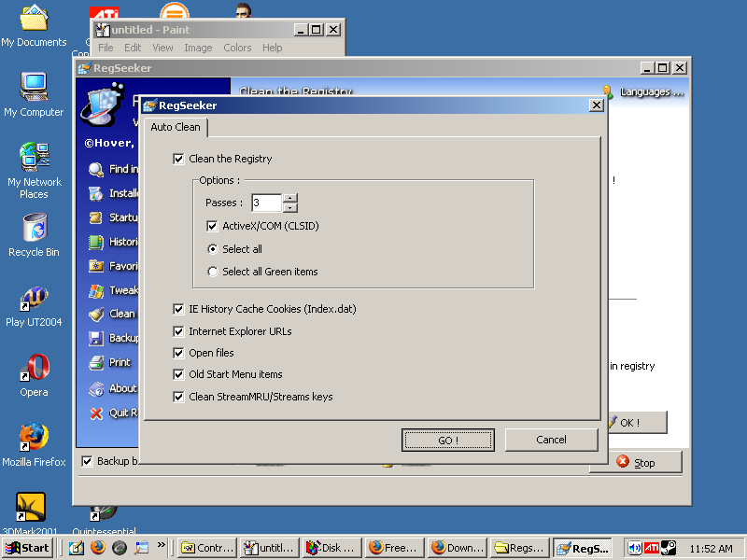Disable IE History Cache Cookies option
This screenshot has height=560, width=747.
pyautogui.click(x=179, y=309)
